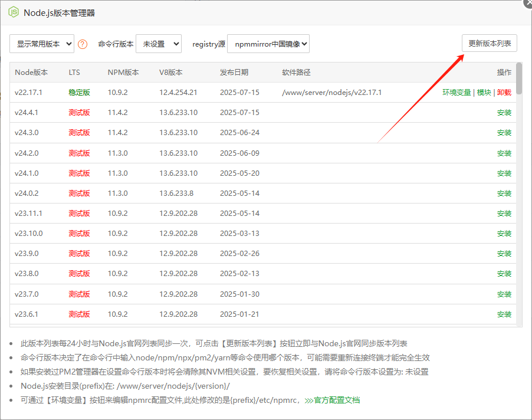Install Node v23.10.0
Image resolution: width=532 pixels, height=420 pixels.
504,234
